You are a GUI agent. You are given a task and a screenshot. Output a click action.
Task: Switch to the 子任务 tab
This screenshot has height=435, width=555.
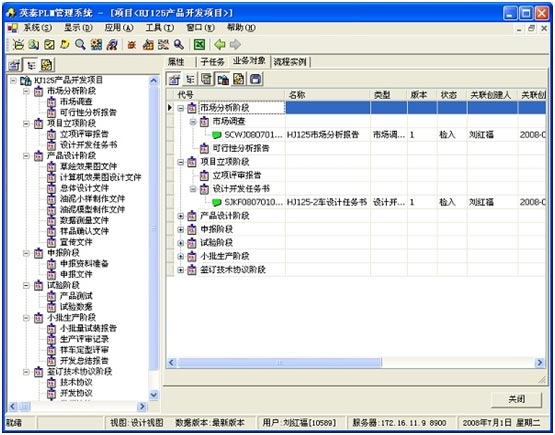pos(212,62)
